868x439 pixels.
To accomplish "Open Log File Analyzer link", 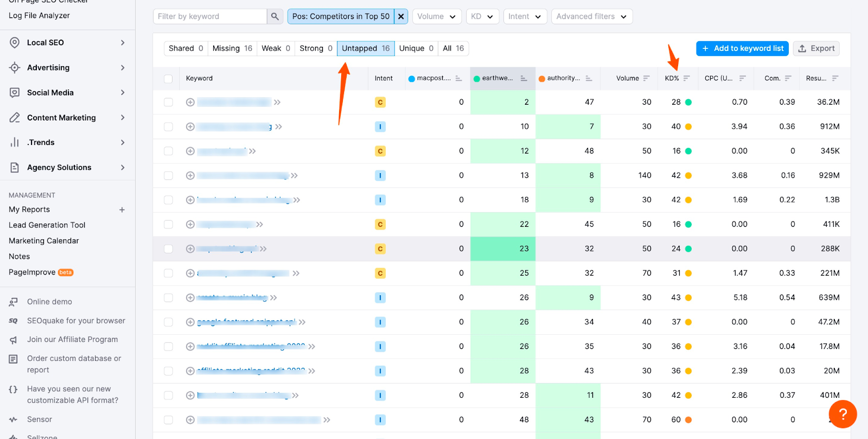I will [39, 15].
